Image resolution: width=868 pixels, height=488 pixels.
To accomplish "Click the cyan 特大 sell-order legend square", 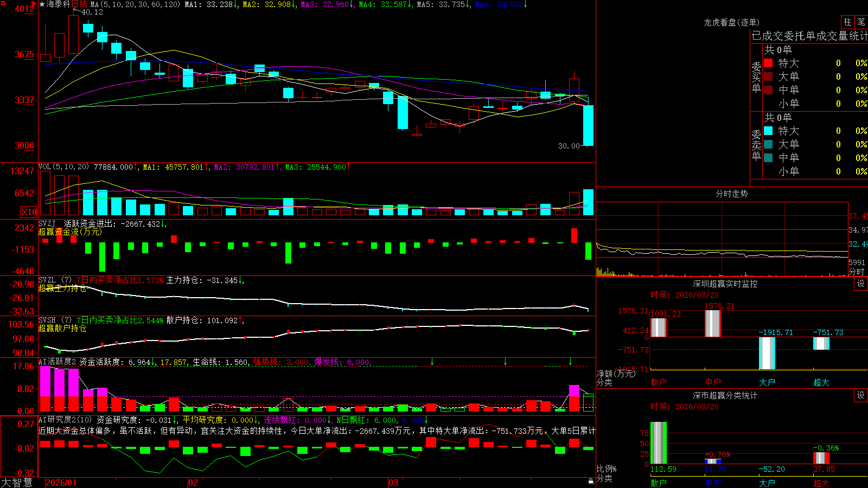I will coord(768,131).
